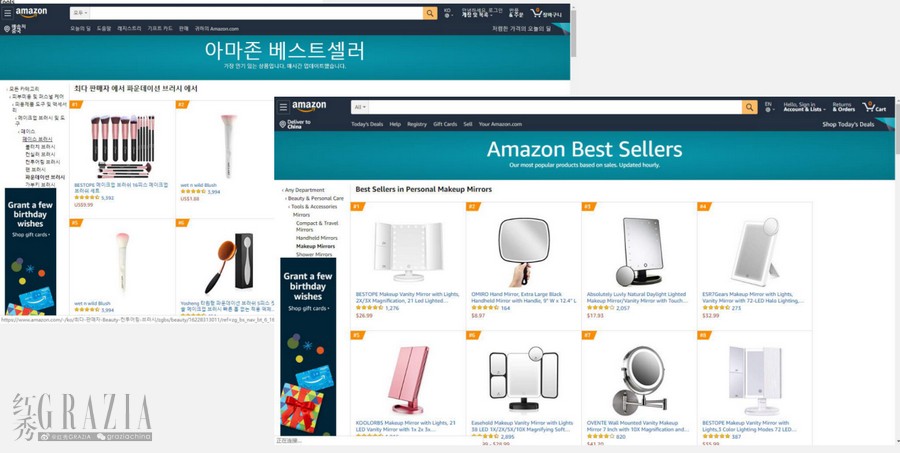This screenshot has width=900, height=453.
Task: Click the EN language globe icon
Action: point(768,107)
